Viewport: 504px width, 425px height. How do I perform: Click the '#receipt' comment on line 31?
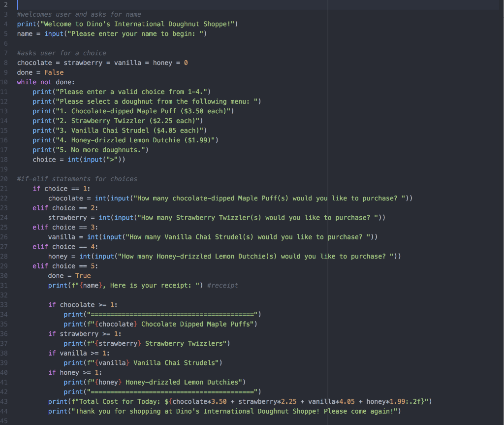pos(222,285)
